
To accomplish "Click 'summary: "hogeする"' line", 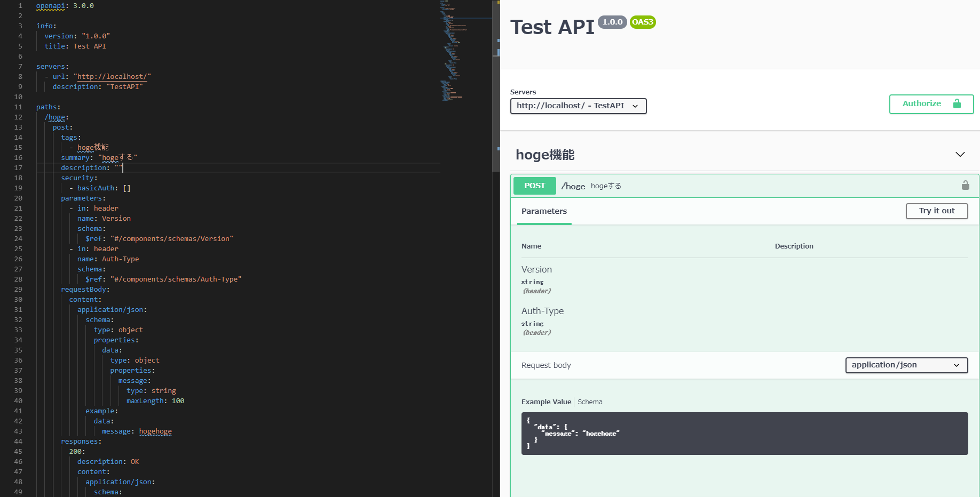I will coord(99,158).
